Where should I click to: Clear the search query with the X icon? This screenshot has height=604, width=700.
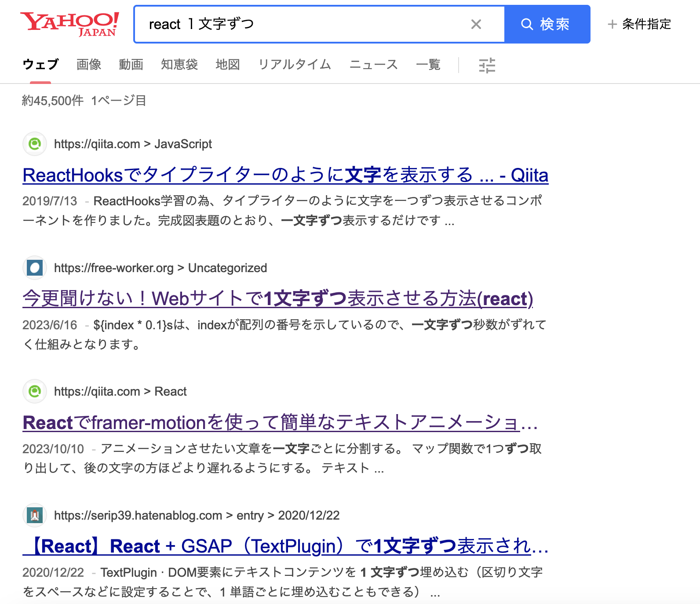click(476, 24)
